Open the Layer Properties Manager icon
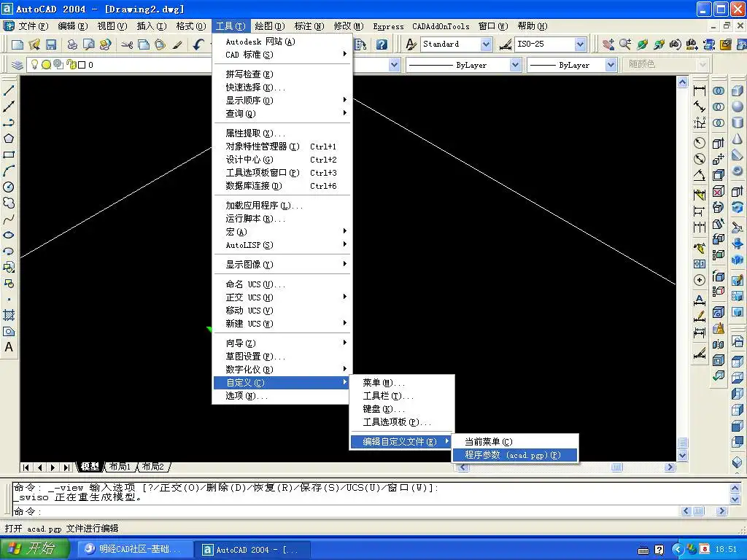The height and width of the screenshot is (560, 747). [18, 65]
